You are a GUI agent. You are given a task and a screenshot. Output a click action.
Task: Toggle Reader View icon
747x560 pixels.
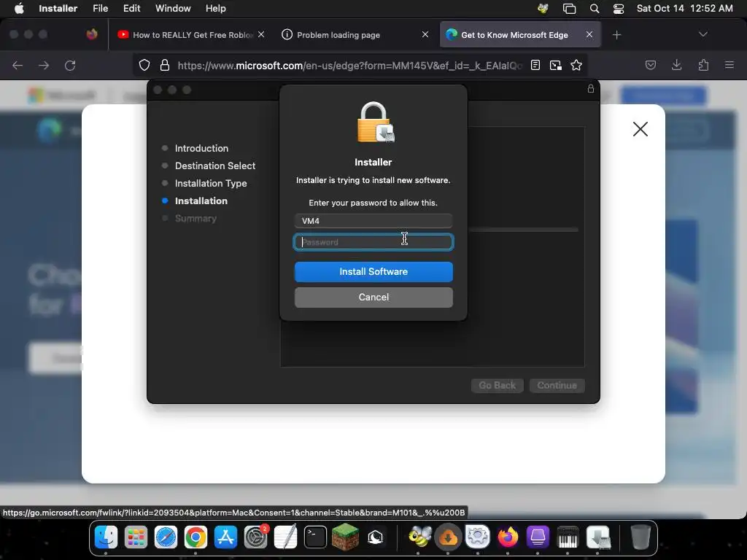535,65
